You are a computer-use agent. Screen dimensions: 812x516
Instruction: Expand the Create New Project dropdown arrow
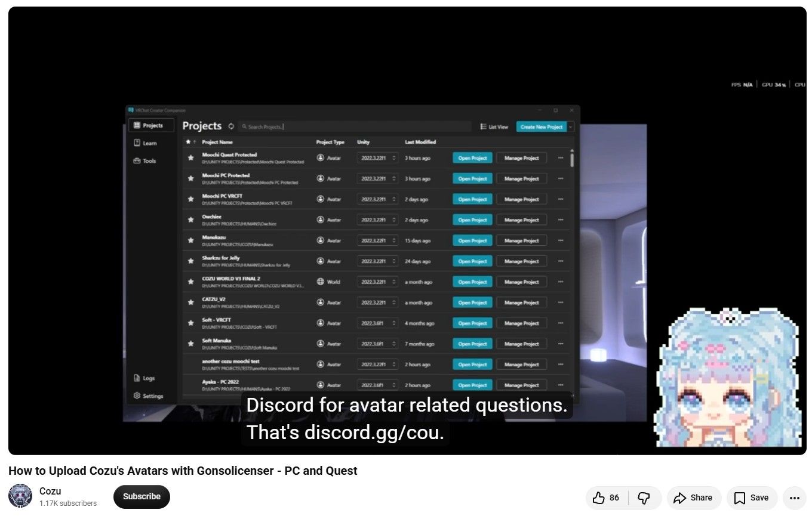571,127
